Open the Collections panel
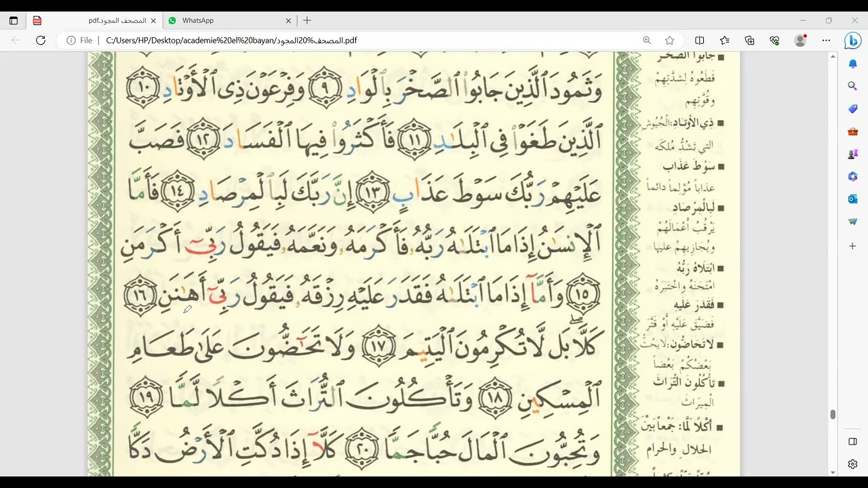868x488 pixels. point(750,41)
